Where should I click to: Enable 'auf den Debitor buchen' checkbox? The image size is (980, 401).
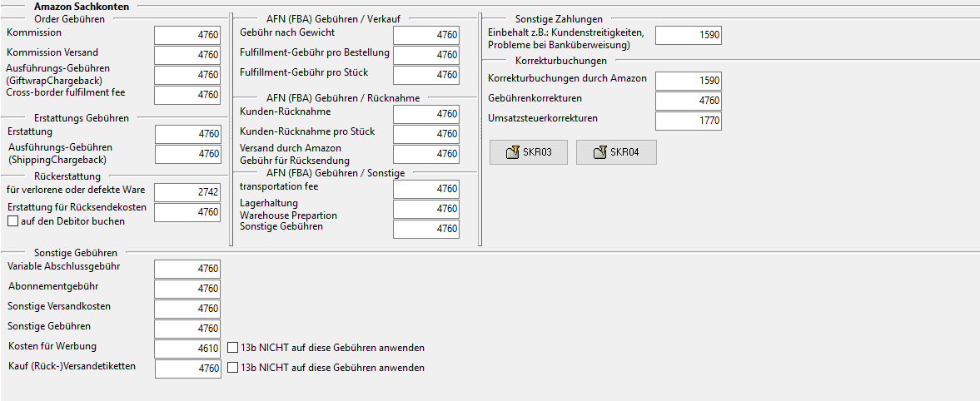click(12, 221)
